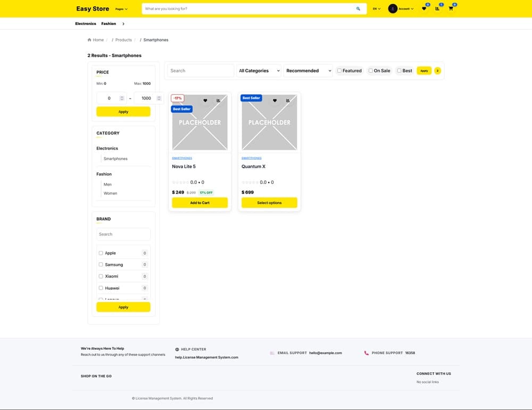The width and height of the screenshot is (532, 410).
Task: Select the Fashion navigation item
Action: [109, 24]
